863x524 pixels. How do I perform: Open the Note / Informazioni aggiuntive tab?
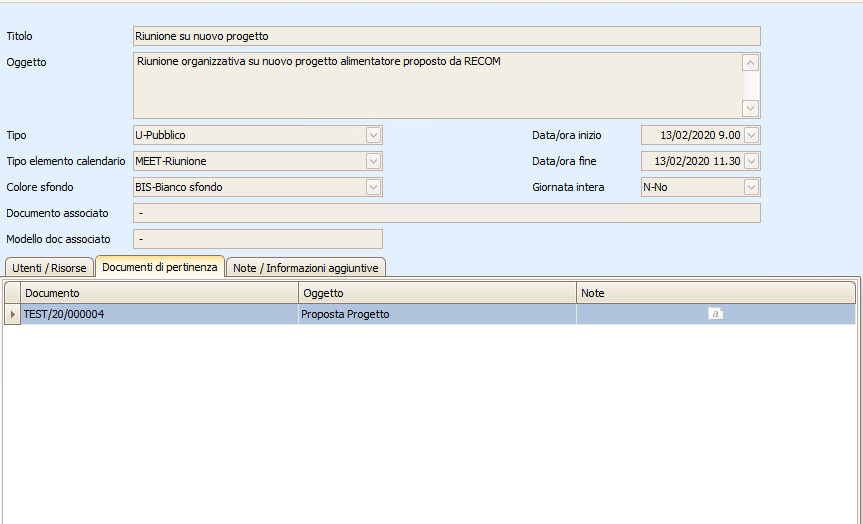tap(305, 268)
